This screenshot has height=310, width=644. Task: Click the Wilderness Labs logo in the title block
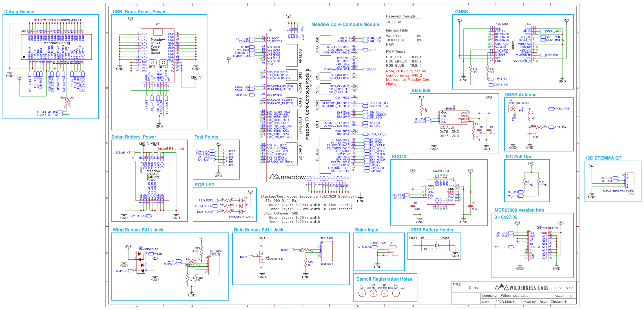(521, 287)
